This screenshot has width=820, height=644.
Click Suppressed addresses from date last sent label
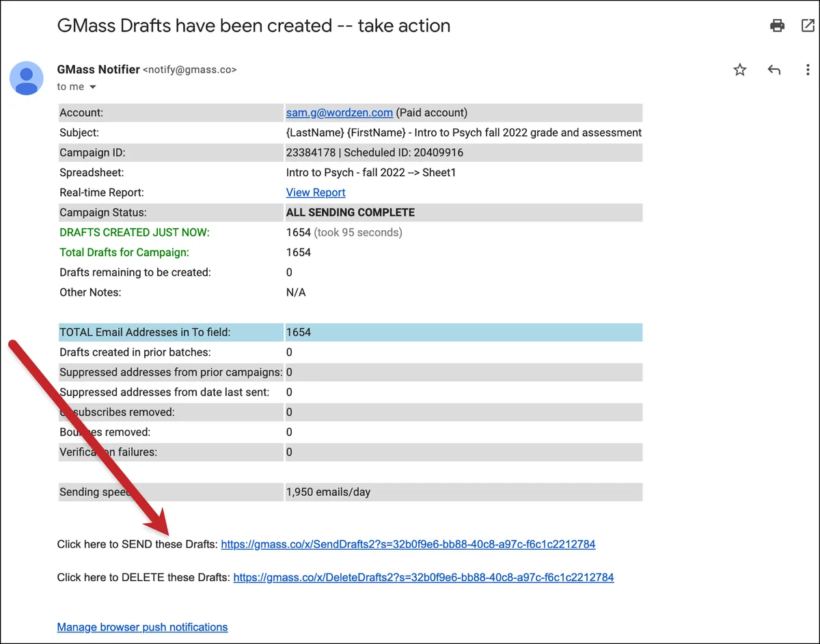[163, 392]
